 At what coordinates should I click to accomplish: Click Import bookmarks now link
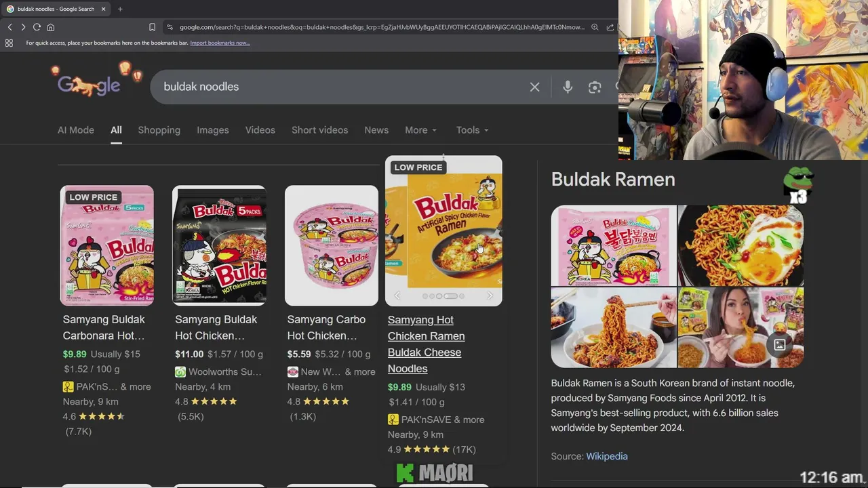[x=220, y=43]
